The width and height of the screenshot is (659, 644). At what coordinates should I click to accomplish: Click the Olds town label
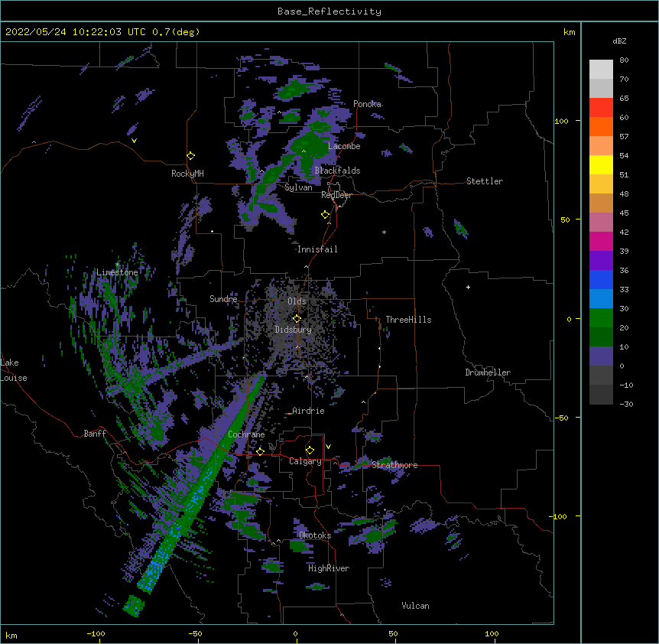click(297, 301)
